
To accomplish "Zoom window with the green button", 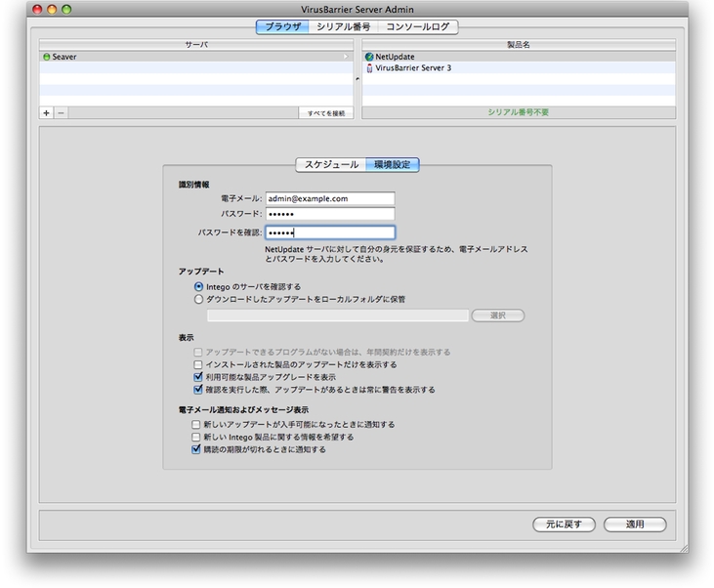I will (x=66, y=9).
